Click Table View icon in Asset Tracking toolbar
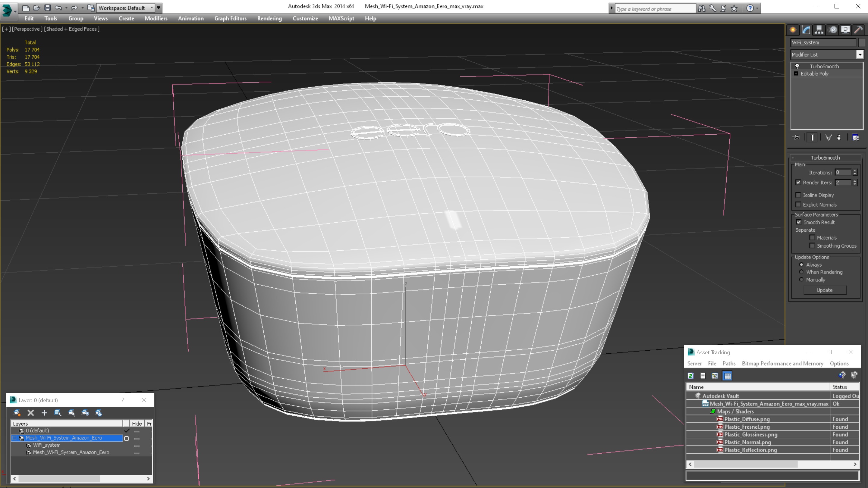868x488 pixels. [728, 376]
